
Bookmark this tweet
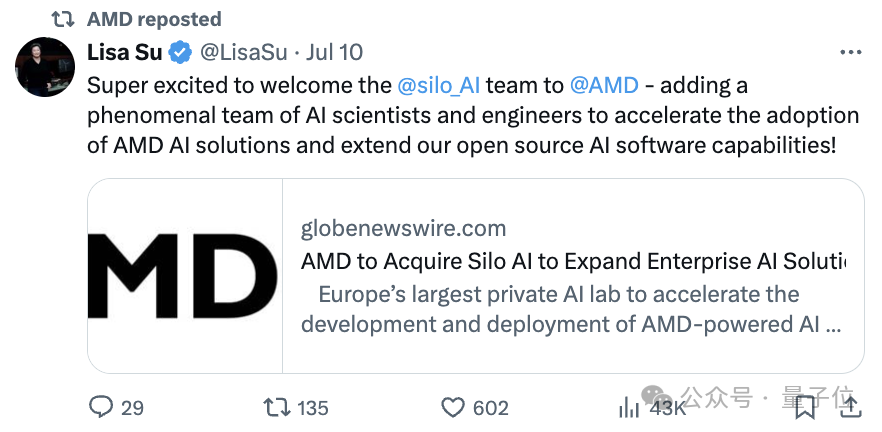805,407
